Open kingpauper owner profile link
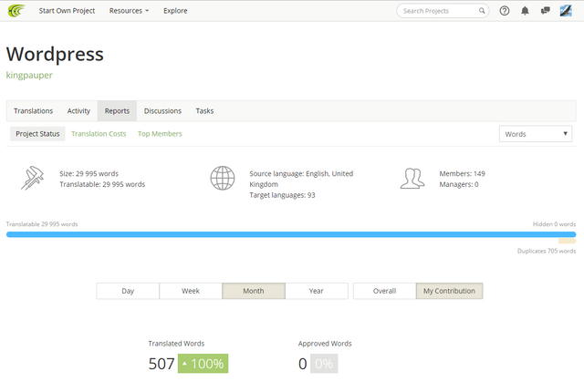Image resolution: width=584 pixels, height=392 pixels. click(29, 75)
